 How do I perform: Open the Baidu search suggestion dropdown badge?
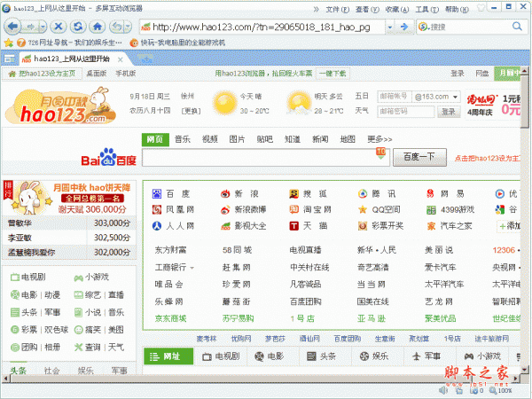click(380, 153)
